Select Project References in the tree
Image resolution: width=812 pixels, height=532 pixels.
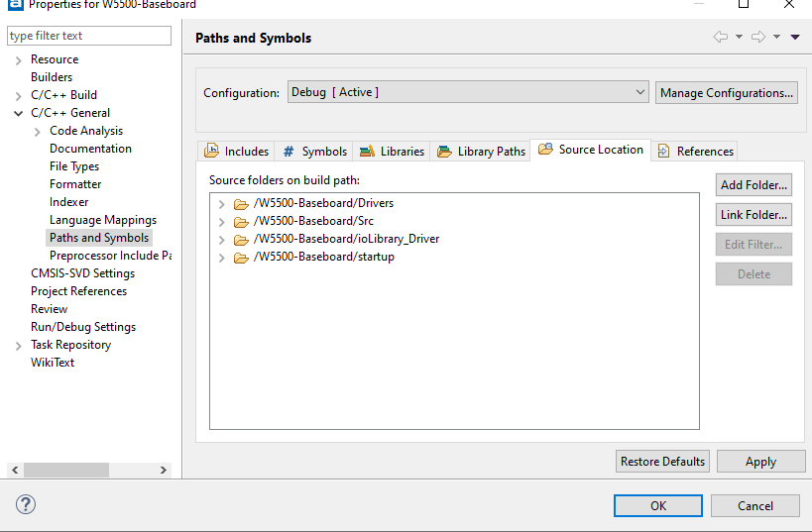point(78,291)
